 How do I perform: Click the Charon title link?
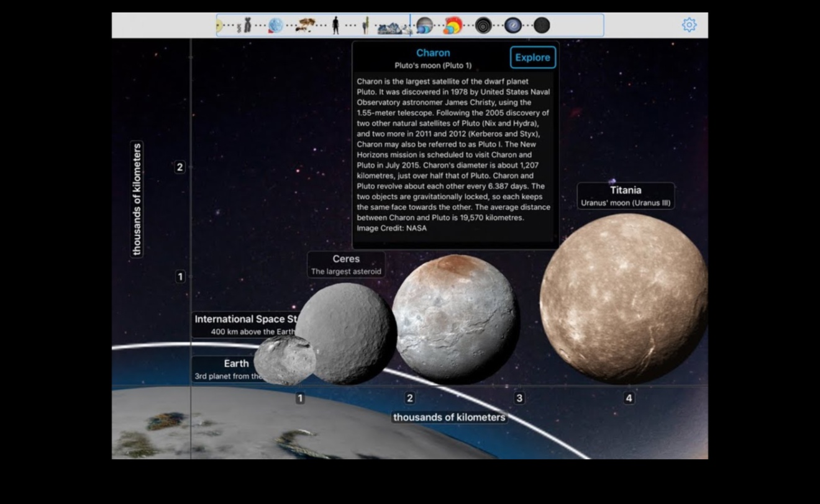[x=433, y=53]
